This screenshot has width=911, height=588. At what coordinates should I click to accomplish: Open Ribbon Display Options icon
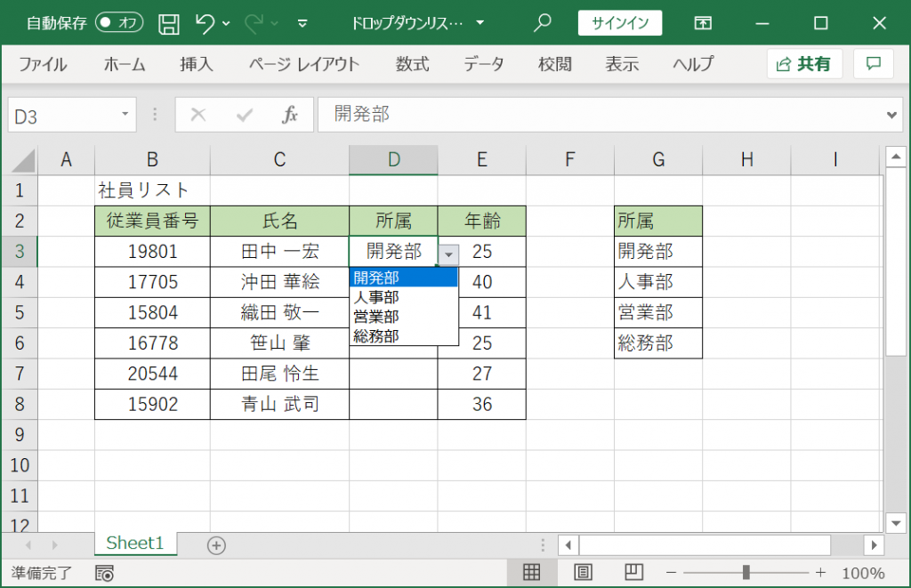click(703, 23)
